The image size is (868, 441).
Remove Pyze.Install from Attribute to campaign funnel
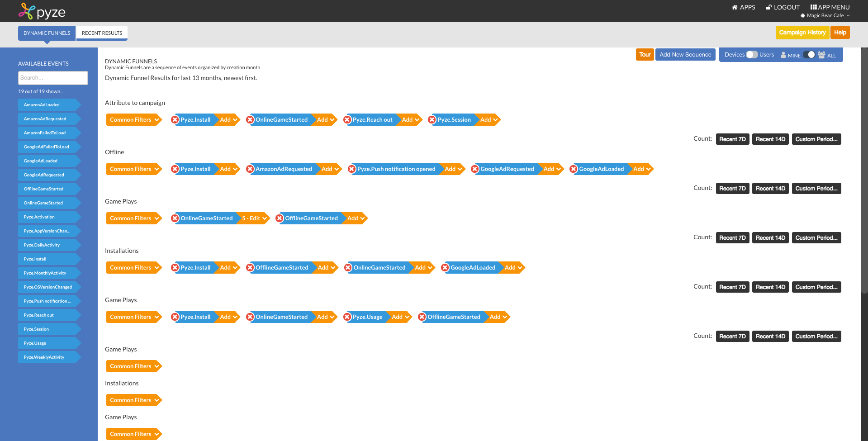click(x=175, y=120)
